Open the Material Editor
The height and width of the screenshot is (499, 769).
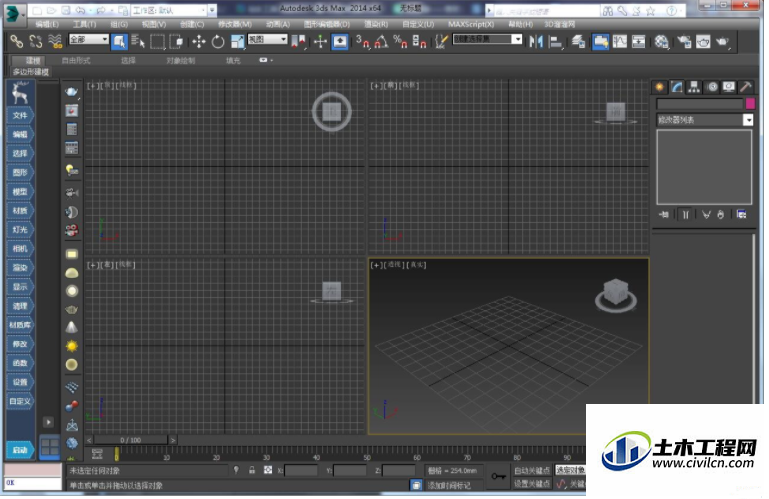[662, 42]
